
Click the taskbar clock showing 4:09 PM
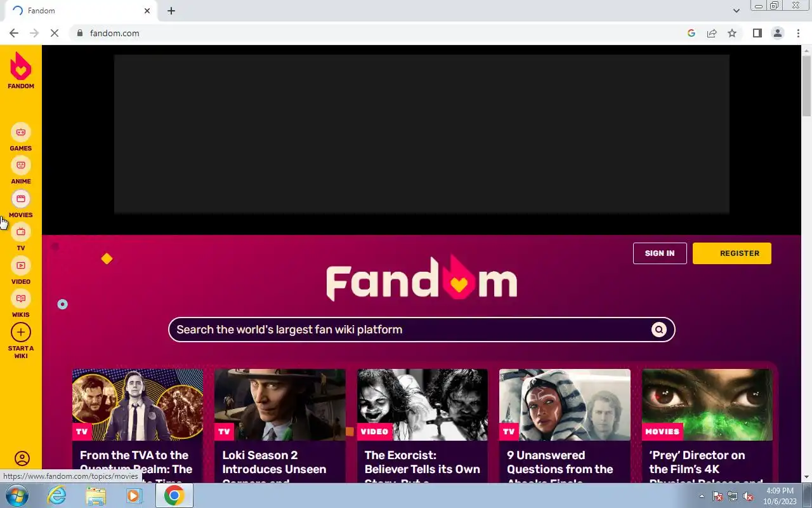(x=780, y=496)
